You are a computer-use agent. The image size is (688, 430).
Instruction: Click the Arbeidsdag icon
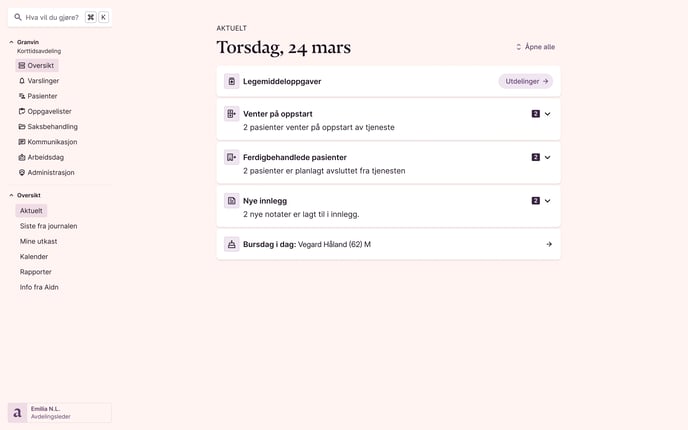click(22, 158)
